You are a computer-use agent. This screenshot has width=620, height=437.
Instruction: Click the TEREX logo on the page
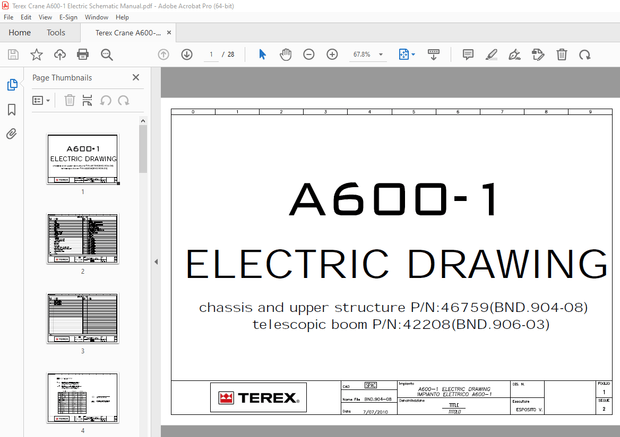(x=259, y=397)
